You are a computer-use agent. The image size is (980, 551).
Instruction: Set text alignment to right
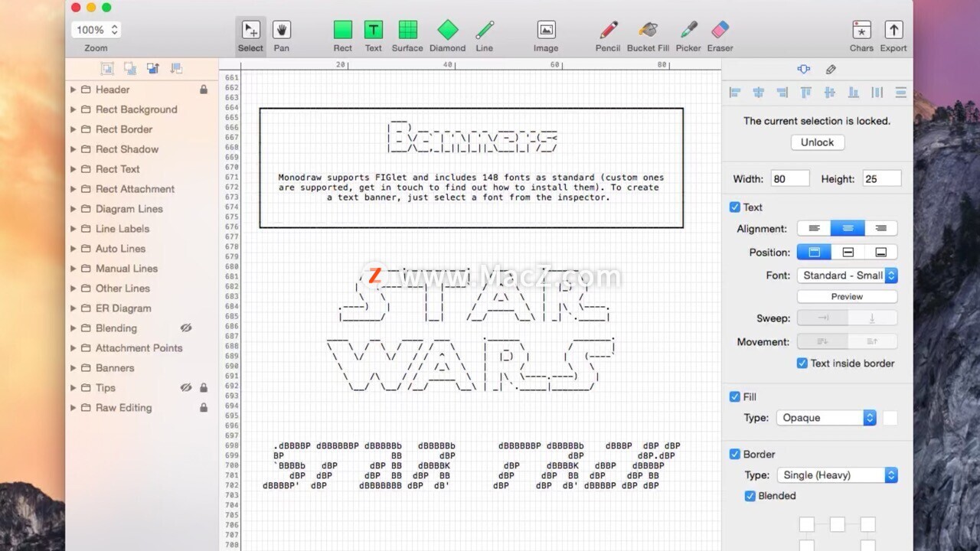880,229
